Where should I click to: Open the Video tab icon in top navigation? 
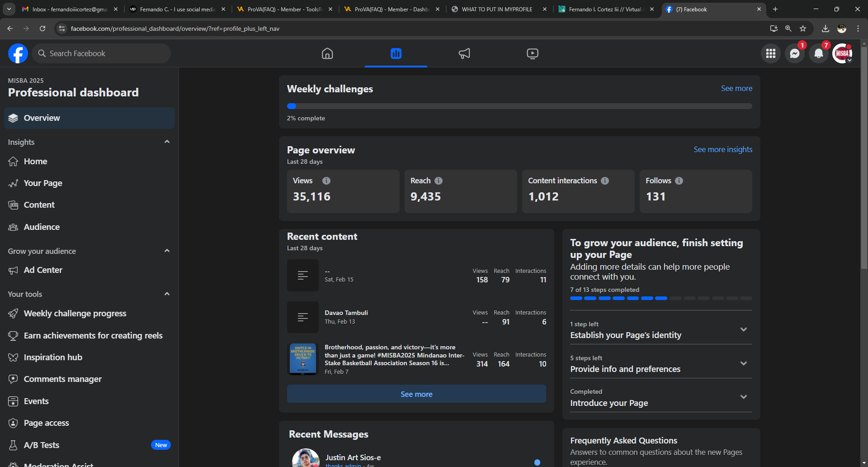(533, 53)
